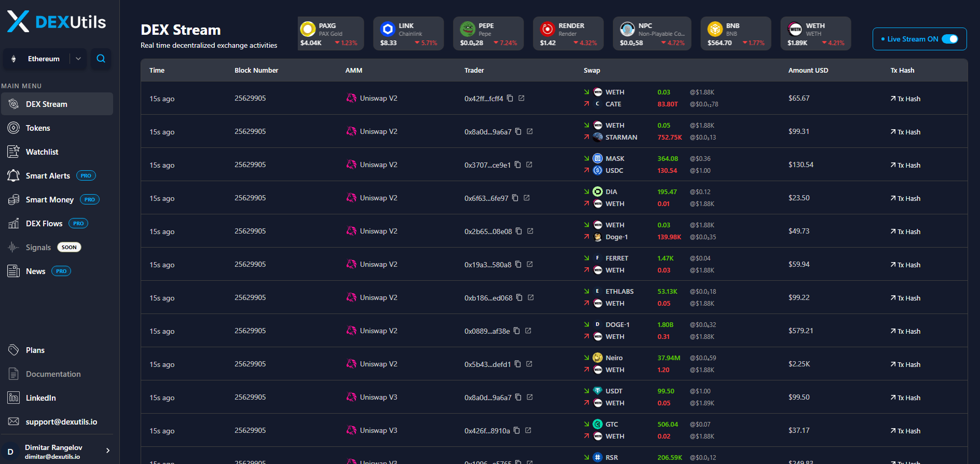Select the LINK Chainlink ticker card

pos(408,34)
